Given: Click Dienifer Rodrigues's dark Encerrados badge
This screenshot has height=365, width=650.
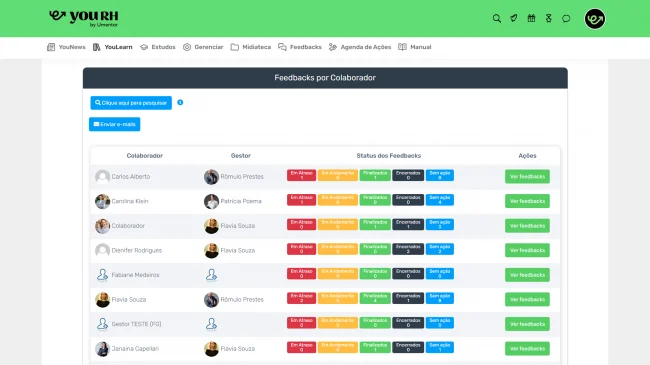Looking at the screenshot, I should coord(408,249).
